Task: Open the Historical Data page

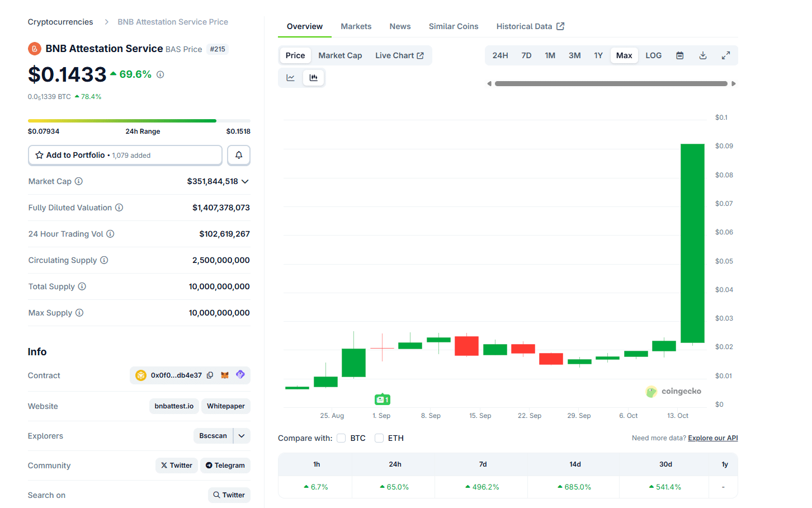Action: pos(525,26)
